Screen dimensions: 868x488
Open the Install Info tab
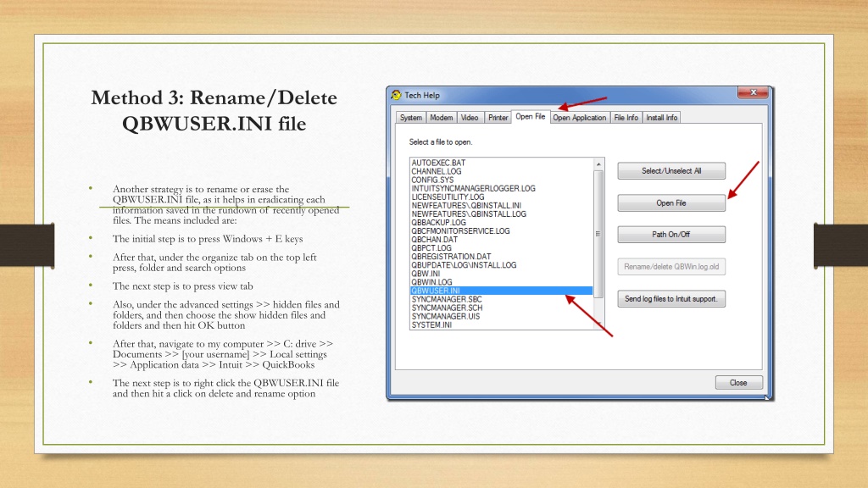pyautogui.click(x=661, y=117)
